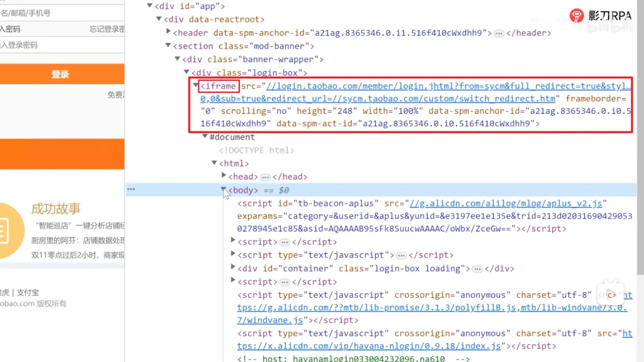644x362 pixels.
Task: Open the havana-nlogin index.js link
Action: (x=434, y=340)
